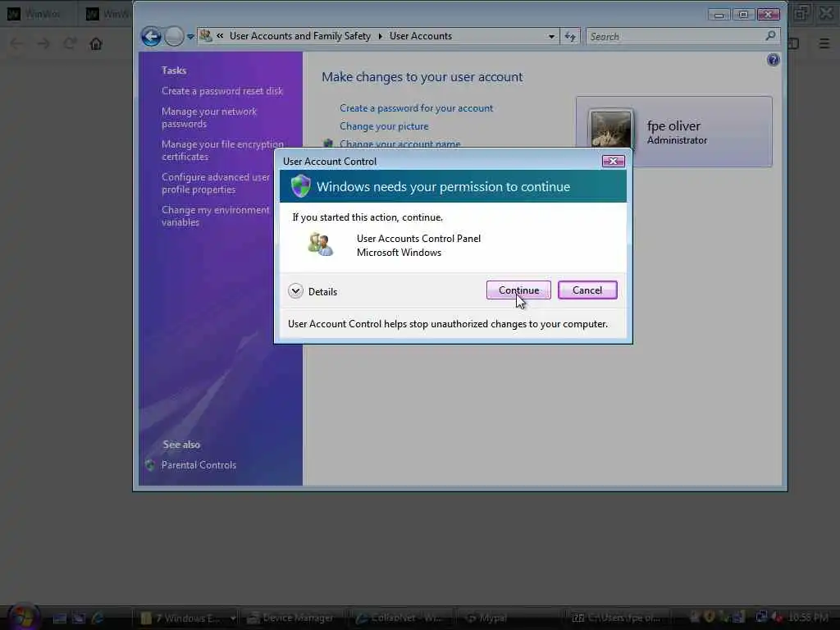Maximize the User Accounts window
This screenshot has height=630, width=840.
[x=743, y=15]
